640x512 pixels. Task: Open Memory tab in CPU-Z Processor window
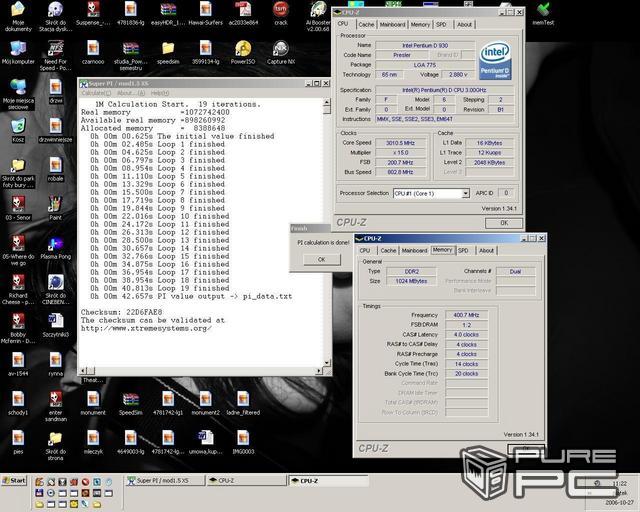click(420, 24)
